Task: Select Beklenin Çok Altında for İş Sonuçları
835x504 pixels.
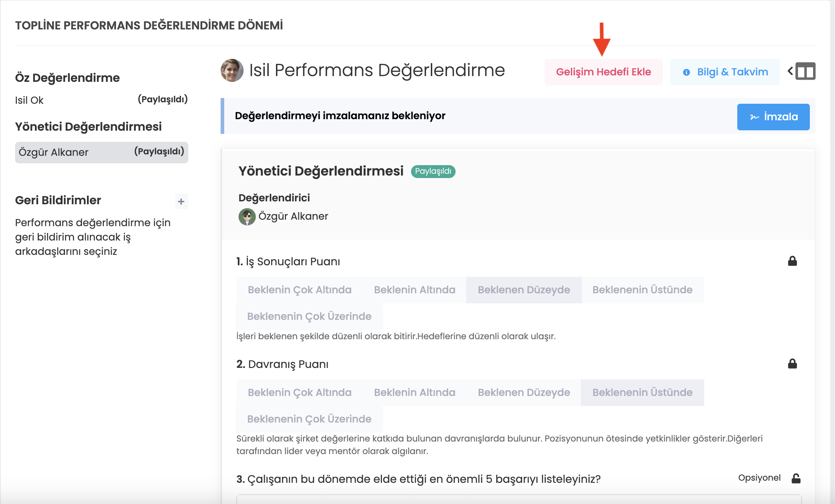Action: pos(299,290)
